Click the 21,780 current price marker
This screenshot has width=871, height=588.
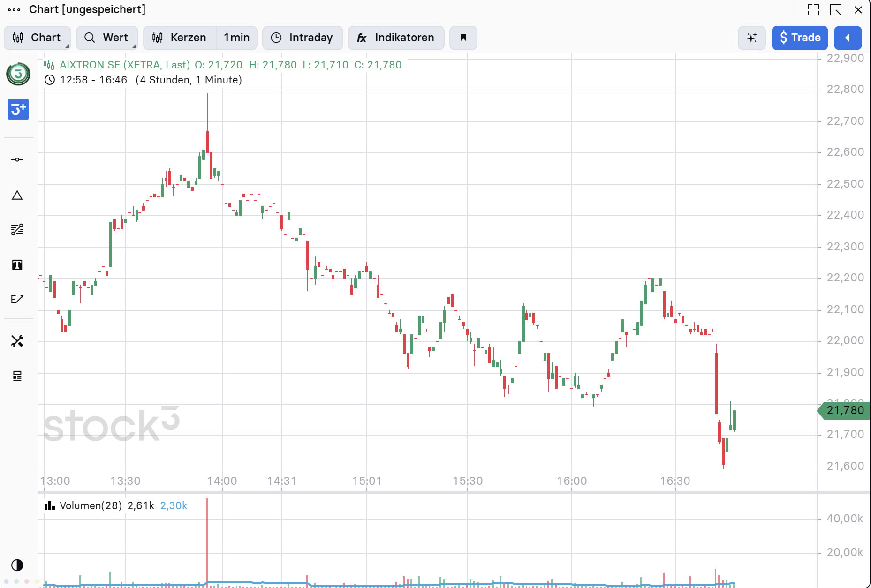[844, 410]
